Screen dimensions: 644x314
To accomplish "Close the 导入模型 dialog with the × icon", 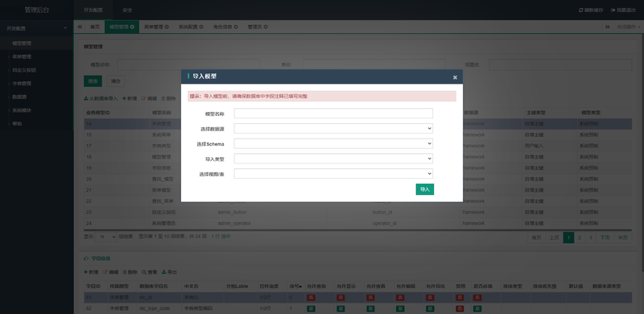I will pos(455,77).
